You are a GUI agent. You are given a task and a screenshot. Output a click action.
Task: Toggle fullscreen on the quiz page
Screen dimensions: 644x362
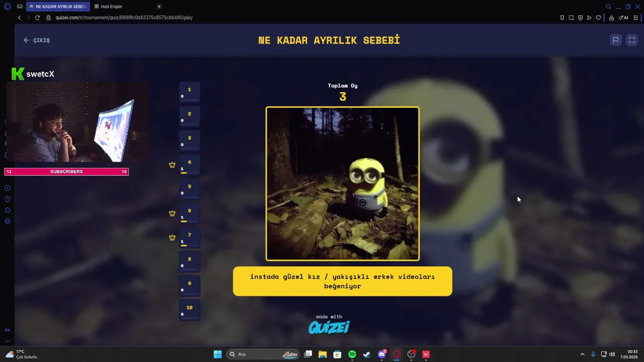(x=632, y=40)
